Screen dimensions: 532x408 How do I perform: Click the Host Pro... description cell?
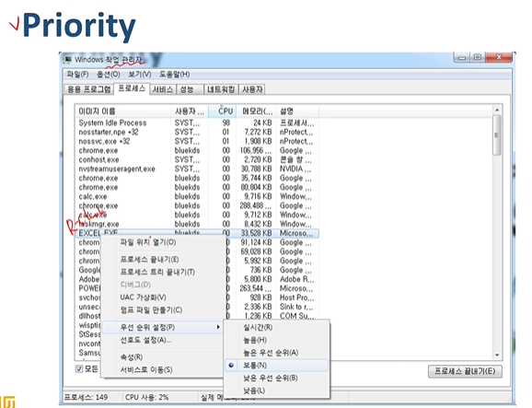[297, 297]
